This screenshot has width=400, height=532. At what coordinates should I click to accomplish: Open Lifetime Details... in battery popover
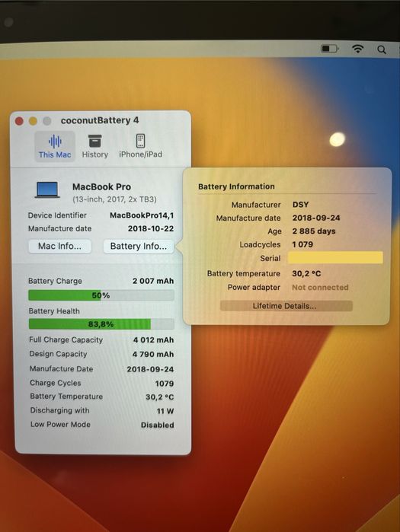(286, 306)
